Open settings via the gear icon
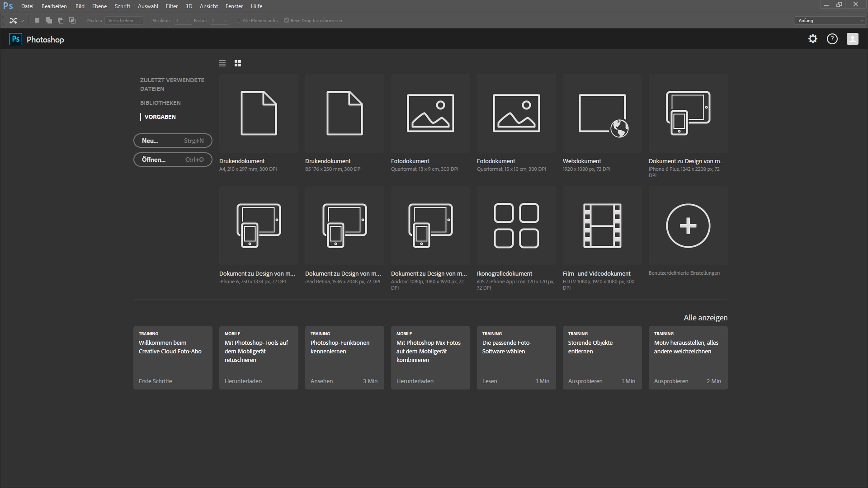 [813, 39]
